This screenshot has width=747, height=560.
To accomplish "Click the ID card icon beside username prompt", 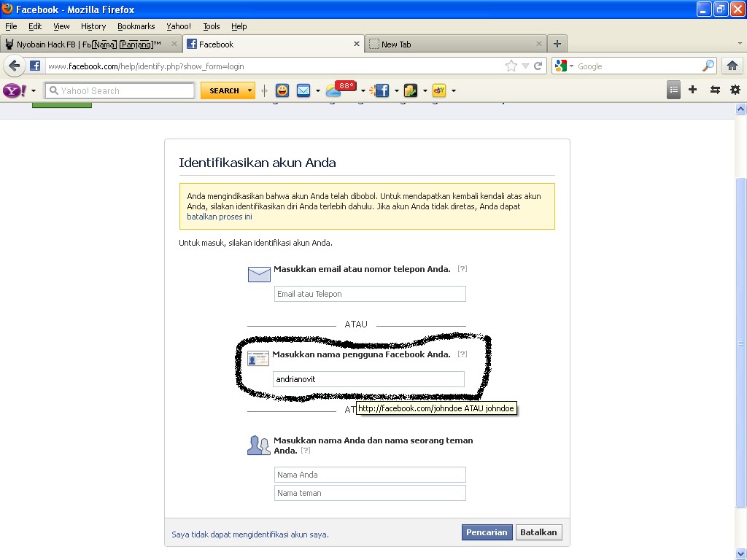I will pos(258,359).
